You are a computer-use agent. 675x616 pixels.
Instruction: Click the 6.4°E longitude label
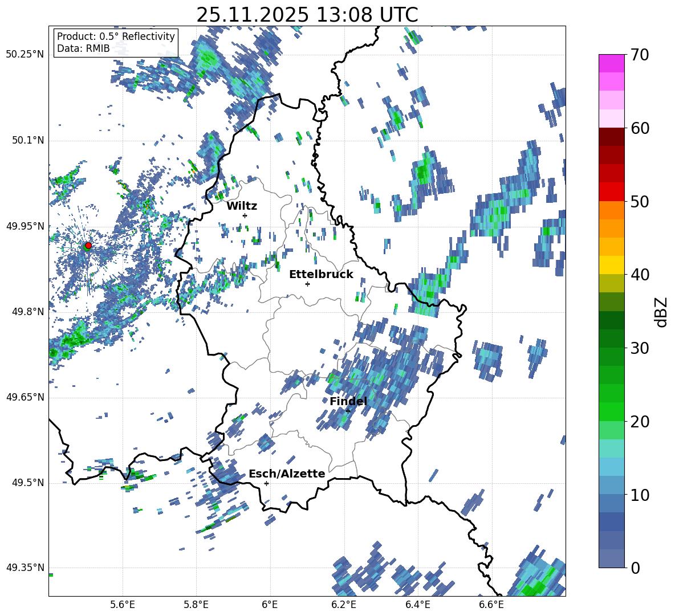pyautogui.click(x=417, y=605)
